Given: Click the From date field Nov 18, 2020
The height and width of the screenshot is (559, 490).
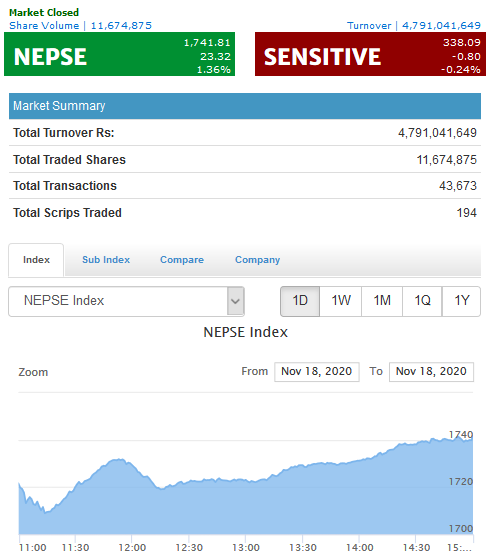Looking at the screenshot, I should tap(317, 372).
